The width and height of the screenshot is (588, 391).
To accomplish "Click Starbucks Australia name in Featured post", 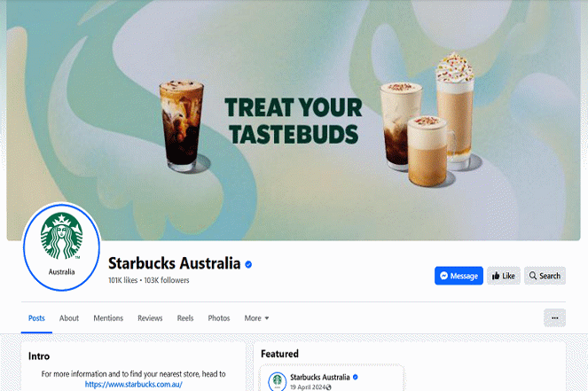I will point(320,377).
